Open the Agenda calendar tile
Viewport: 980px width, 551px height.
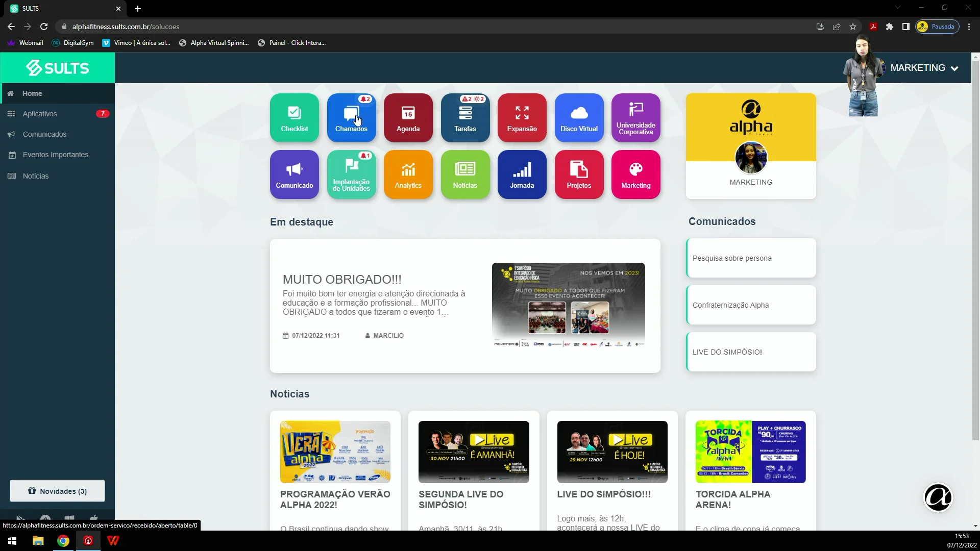[x=408, y=118]
